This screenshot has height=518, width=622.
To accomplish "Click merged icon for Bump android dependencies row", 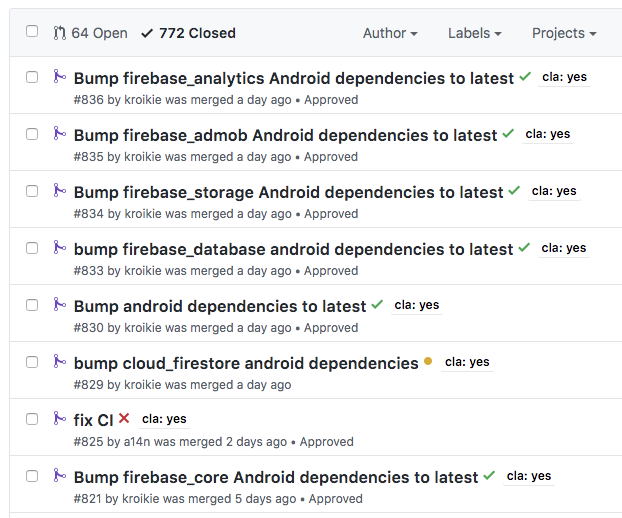I will tap(60, 305).
